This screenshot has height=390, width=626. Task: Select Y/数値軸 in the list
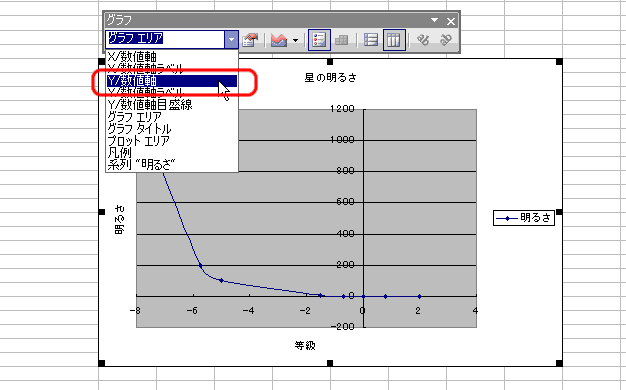point(172,81)
